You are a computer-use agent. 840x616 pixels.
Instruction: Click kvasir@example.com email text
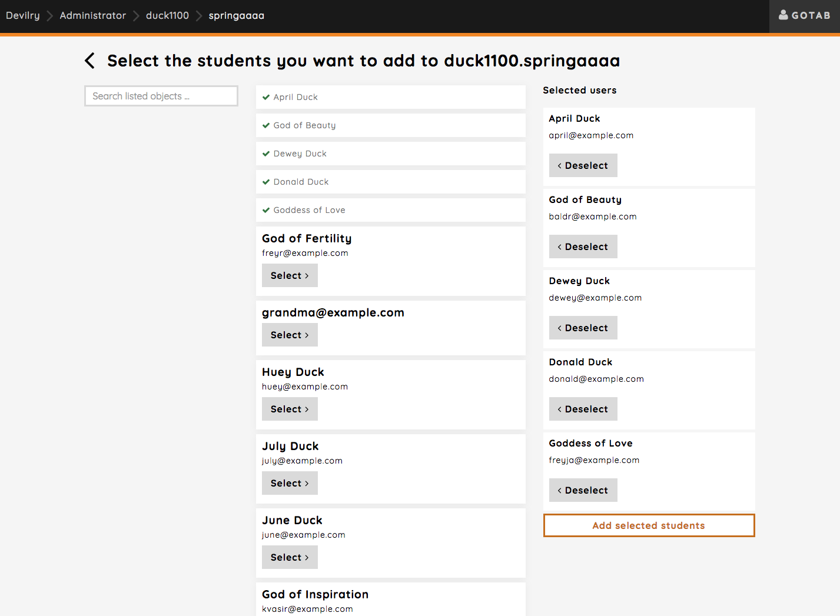coord(307,609)
